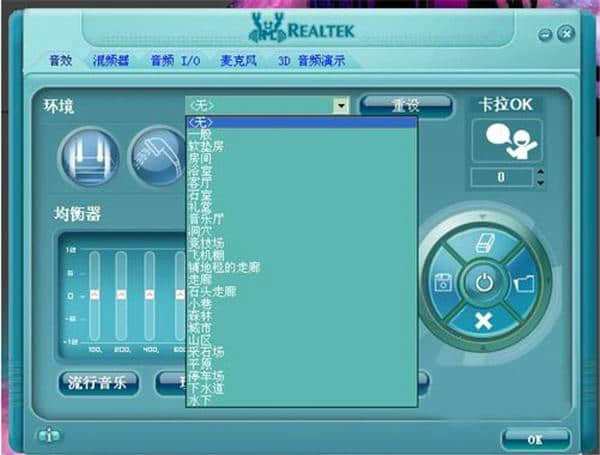Click the Karaoke singing figures icon
The width and height of the screenshot is (600, 455).
[505, 142]
